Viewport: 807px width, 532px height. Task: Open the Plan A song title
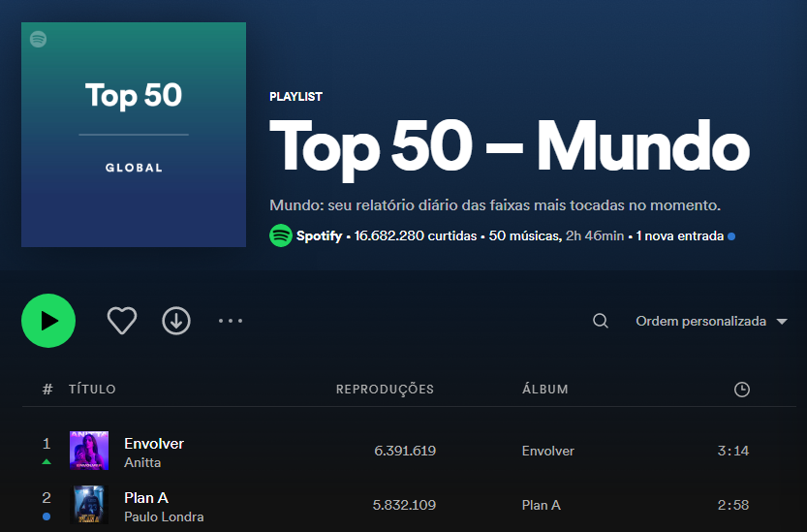(146, 497)
